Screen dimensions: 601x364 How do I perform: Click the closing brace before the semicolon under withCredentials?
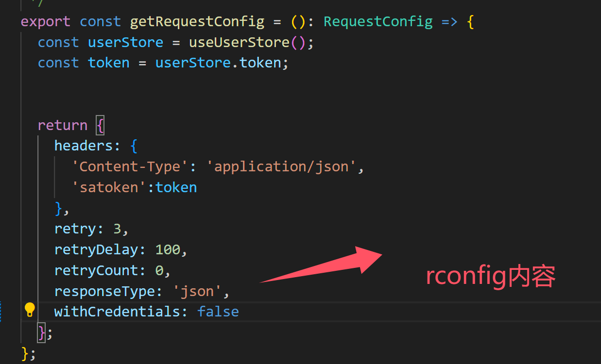42,332
